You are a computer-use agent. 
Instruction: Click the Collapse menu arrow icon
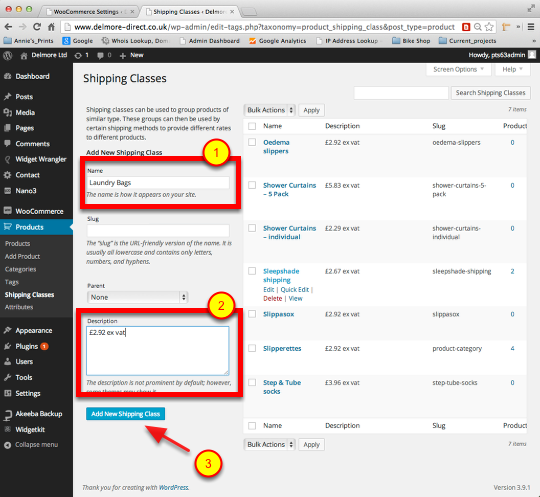coord(8,445)
